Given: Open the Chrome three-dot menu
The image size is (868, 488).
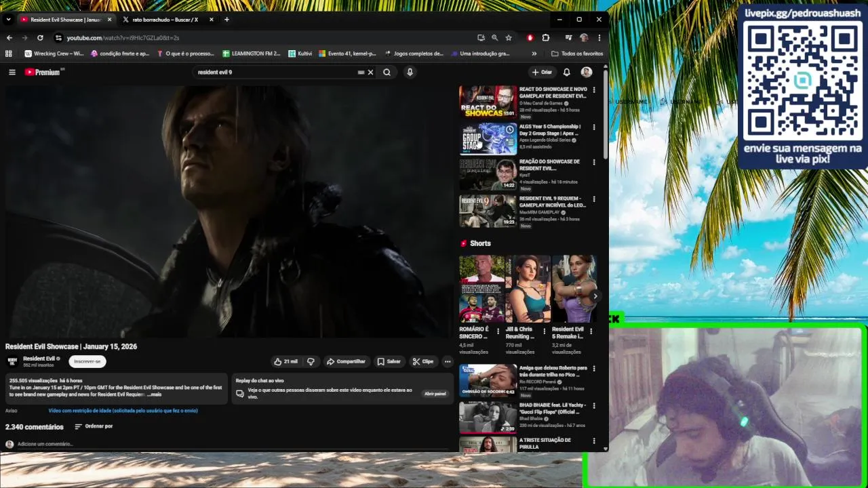Looking at the screenshot, I should coord(599,38).
